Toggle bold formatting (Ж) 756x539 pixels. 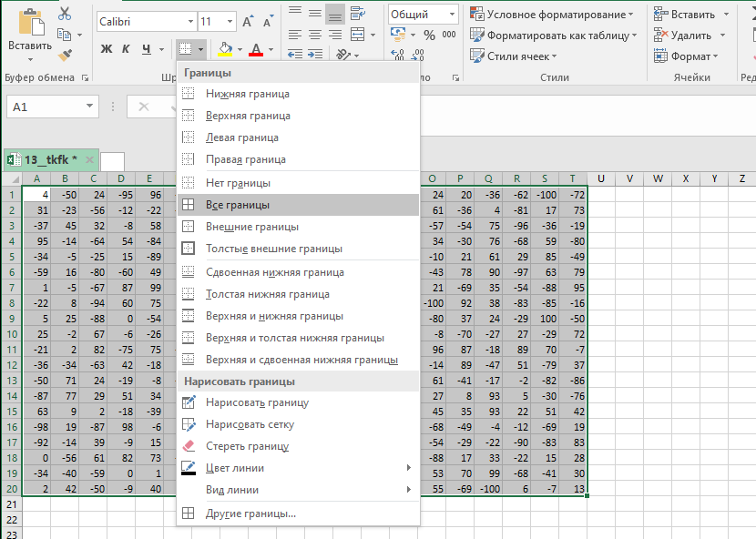pyautogui.click(x=107, y=49)
